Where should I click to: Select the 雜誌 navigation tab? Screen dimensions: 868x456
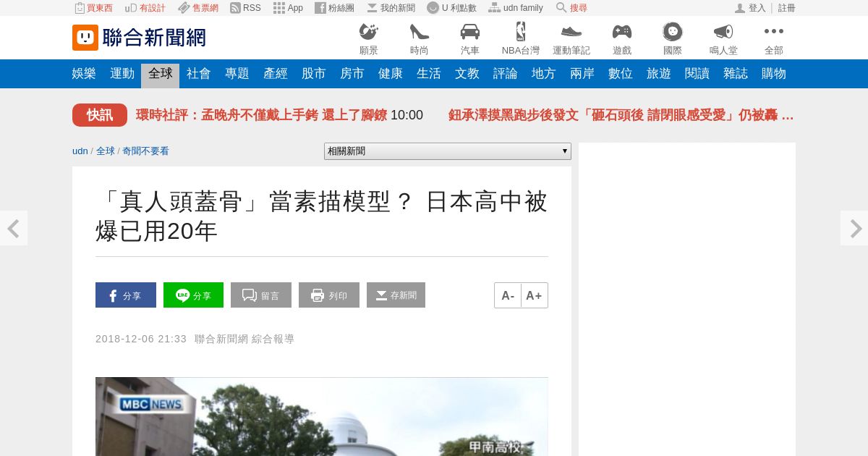tap(736, 74)
